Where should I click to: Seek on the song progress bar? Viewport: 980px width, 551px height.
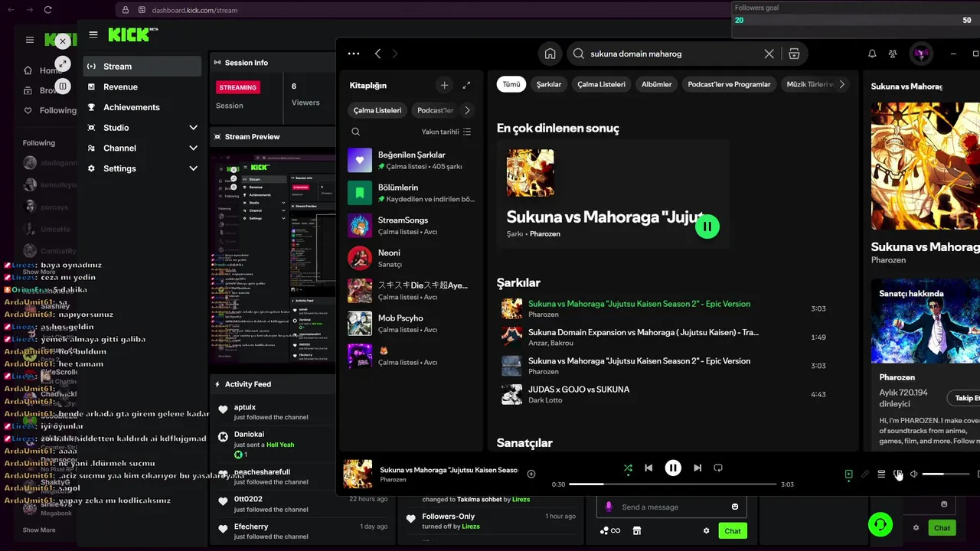(673, 484)
